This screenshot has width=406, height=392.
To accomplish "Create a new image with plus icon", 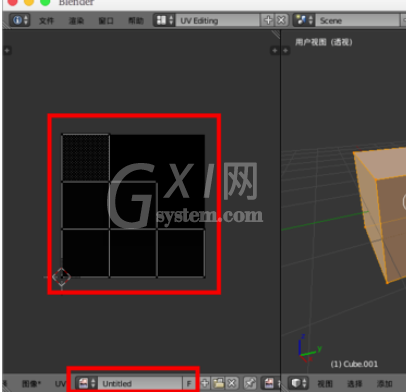I will pyautogui.click(x=205, y=383).
